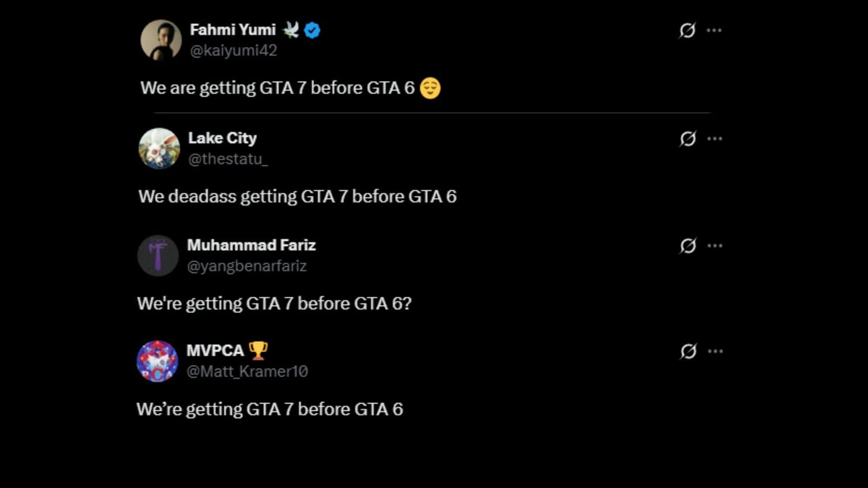Click the Muhammad Fariz display name

click(251, 244)
